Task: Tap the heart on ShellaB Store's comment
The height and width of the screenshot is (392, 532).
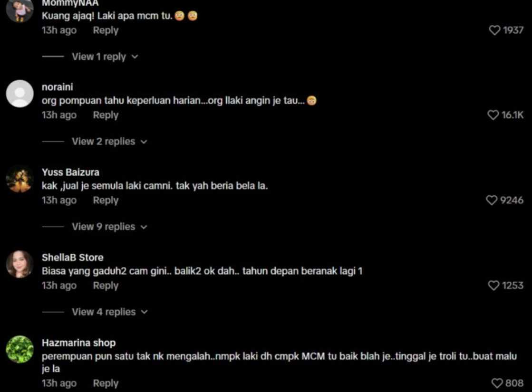Action: coord(493,286)
